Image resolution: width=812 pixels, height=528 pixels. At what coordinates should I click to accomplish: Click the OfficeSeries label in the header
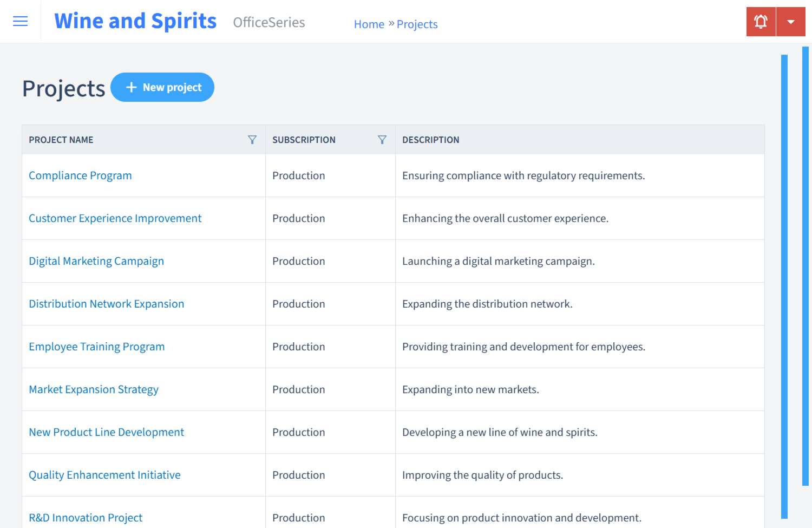pyautogui.click(x=269, y=23)
